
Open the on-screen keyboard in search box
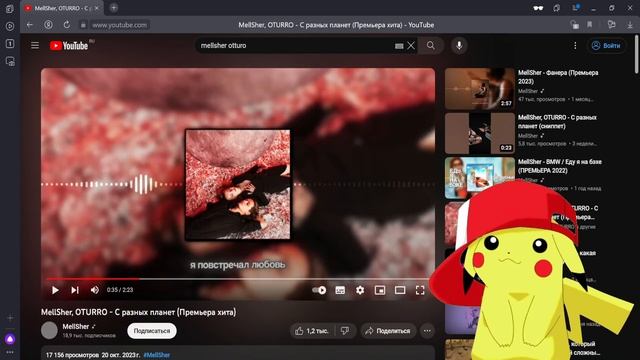[399, 46]
